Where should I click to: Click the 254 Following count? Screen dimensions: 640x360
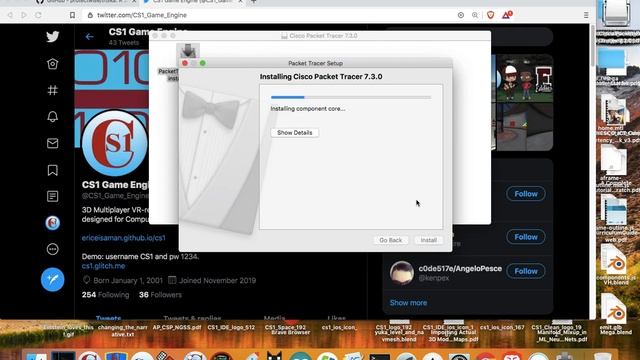click(105, 295)
